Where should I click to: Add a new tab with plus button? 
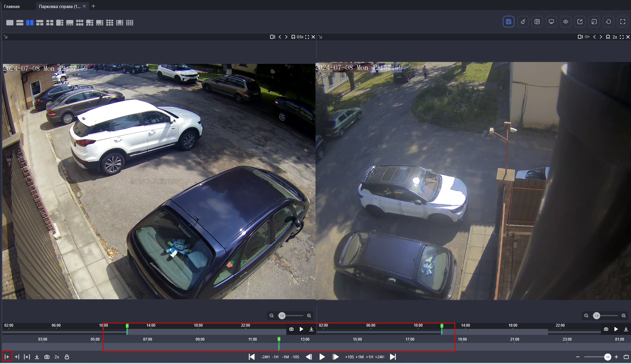coord(93,6)
